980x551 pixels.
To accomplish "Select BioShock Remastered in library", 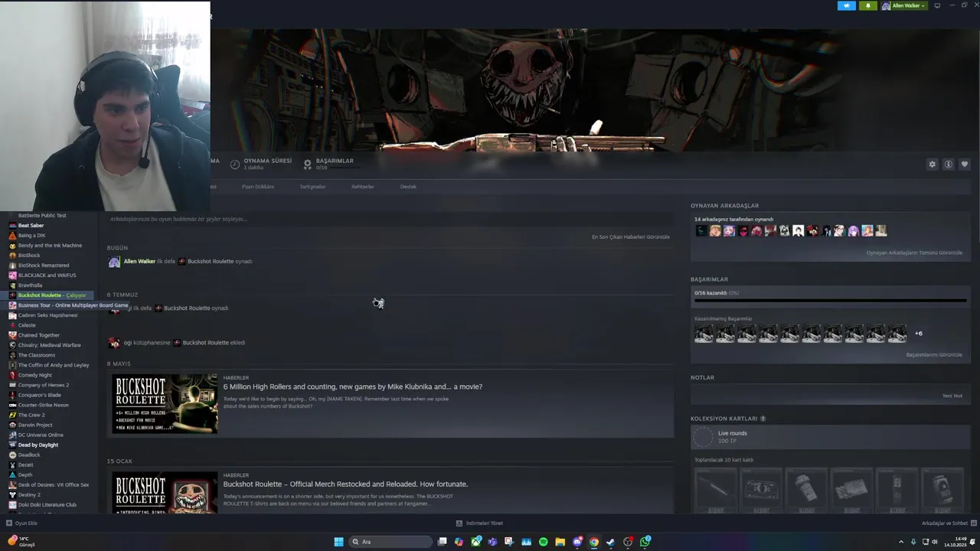I will [44, 266].
